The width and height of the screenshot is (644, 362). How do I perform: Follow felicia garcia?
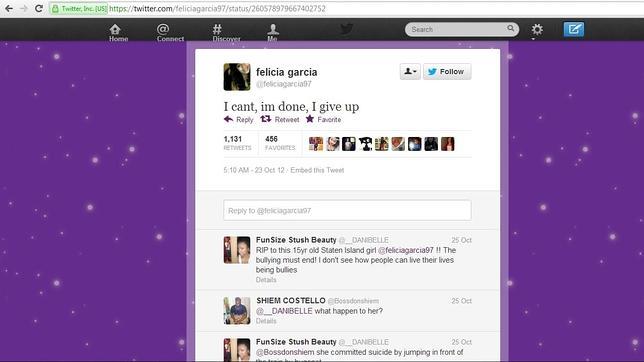click(447, 71)
